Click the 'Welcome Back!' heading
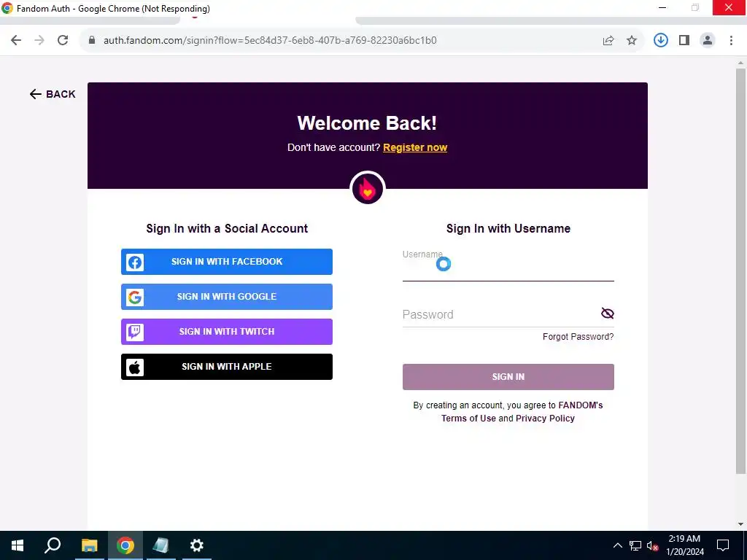 point(368,123)
